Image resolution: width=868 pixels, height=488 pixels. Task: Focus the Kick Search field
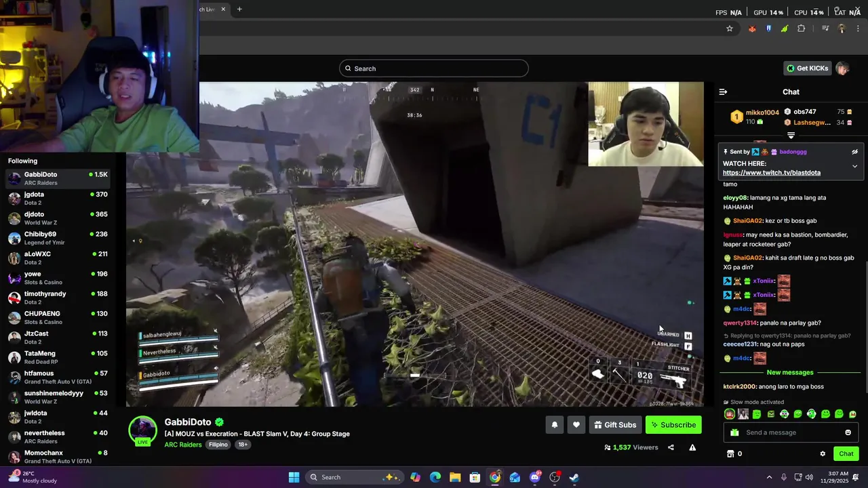(434, 68)
